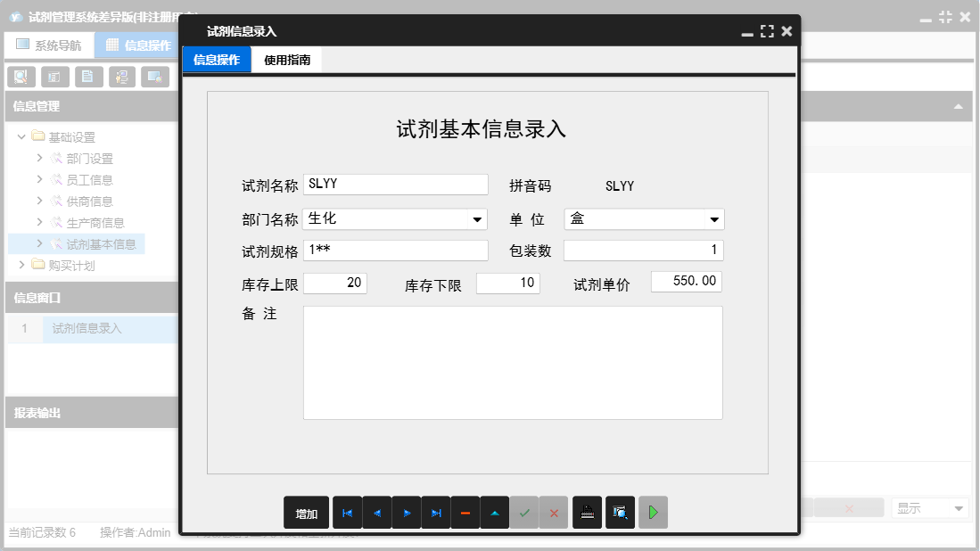Click the 库存上限 input field
Viewport: 980px width, 551px height.
coord(336,283)
